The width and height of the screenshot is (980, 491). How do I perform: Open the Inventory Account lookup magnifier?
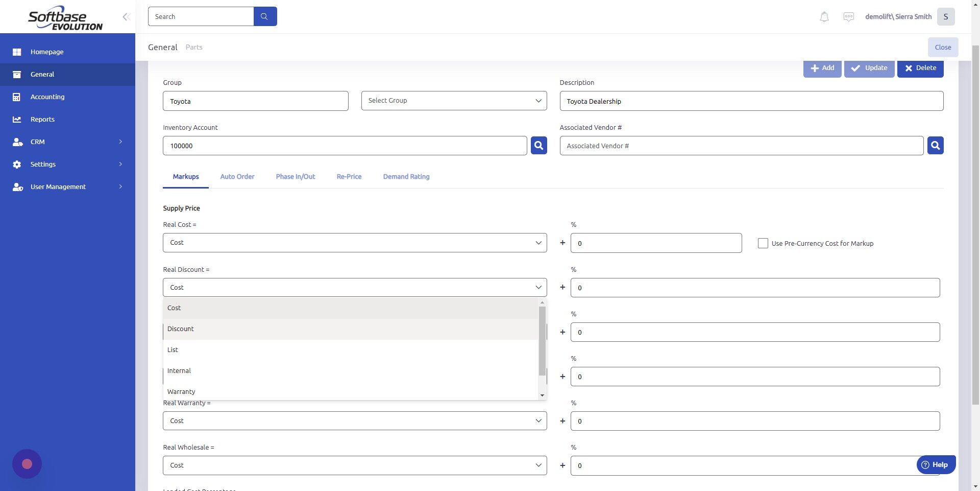pos(538,145)
